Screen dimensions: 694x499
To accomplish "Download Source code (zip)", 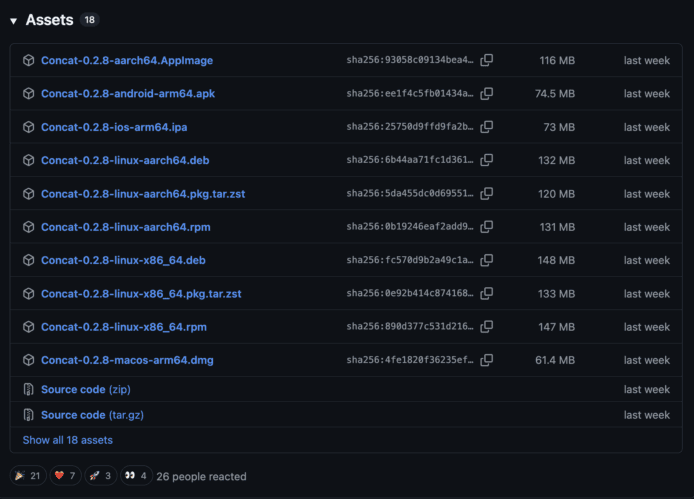I will click(86, 390).
